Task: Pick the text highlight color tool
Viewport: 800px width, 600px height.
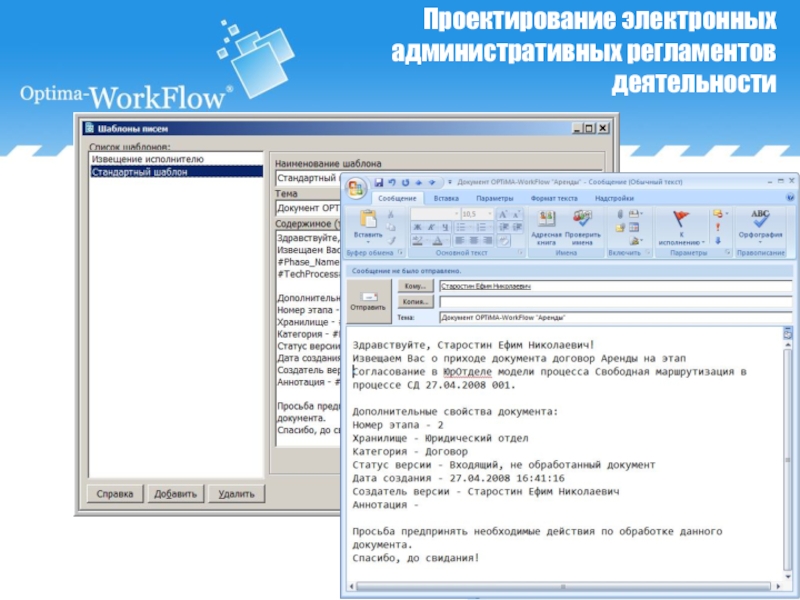Action: click(x=418, y=240)
